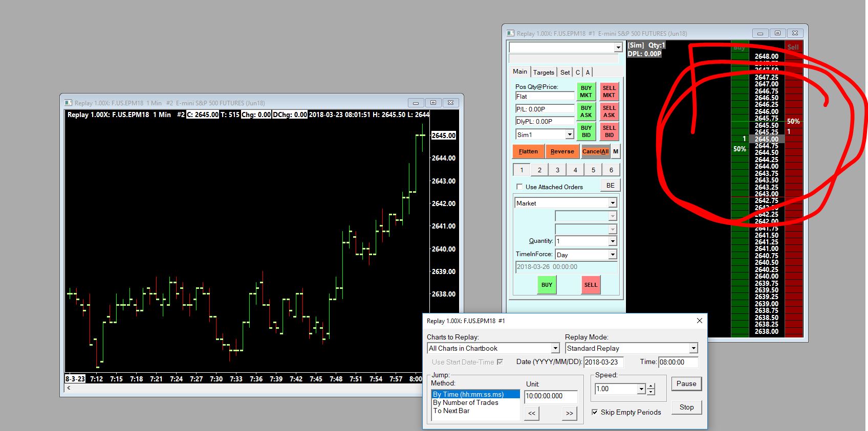Toggle the Skip Empty Periods checkbox
This screenshot has height=431, width=868.
click(x=595, y=412)
